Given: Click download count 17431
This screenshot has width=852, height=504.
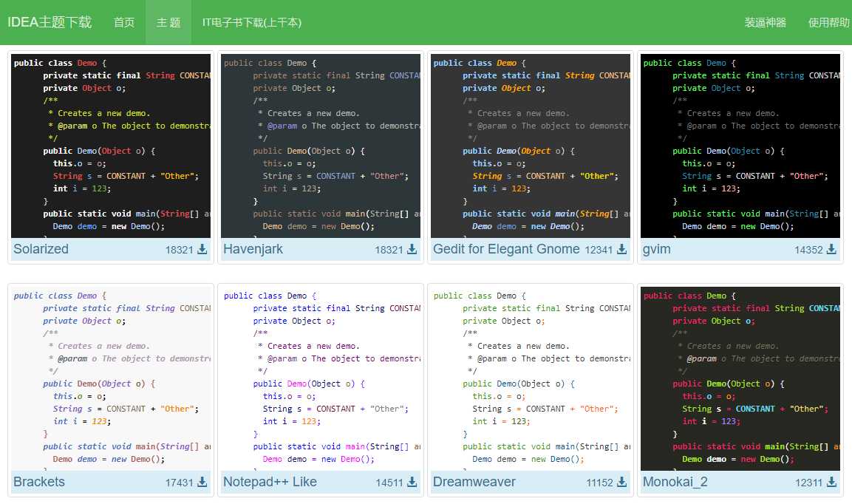Looking at the screenshot, I should coord(180,483).
